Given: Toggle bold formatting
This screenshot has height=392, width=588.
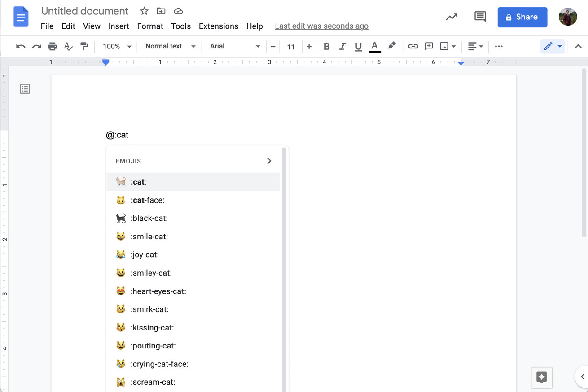Looking at the screenshot, I should click(326, 46).
